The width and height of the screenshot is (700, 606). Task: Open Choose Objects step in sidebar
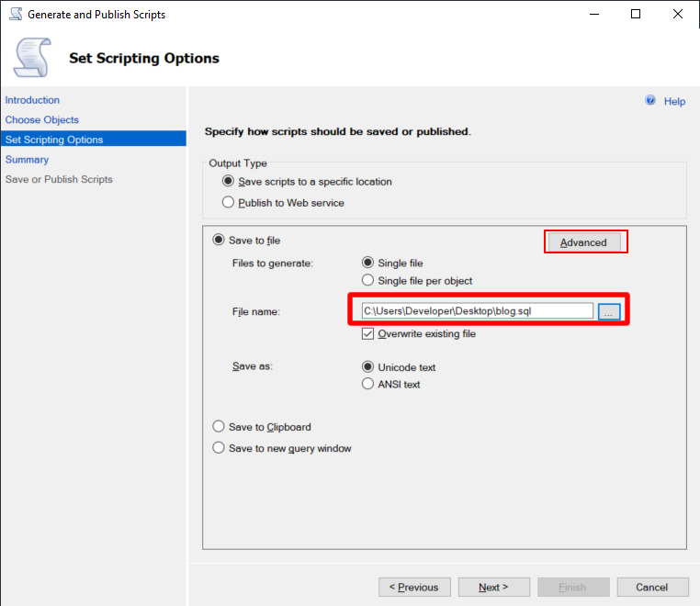pyautogui.click(x=42, y=119)
